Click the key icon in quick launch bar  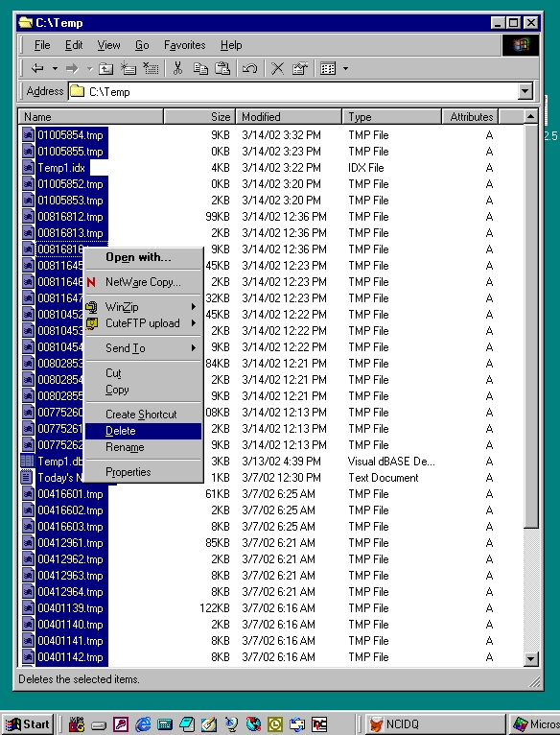click(121, 724)
